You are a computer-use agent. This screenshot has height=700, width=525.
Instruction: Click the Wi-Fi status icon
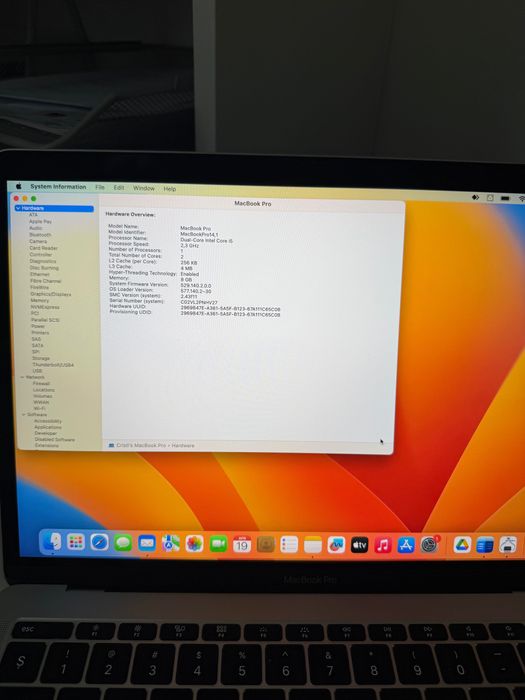click(521, 198)
